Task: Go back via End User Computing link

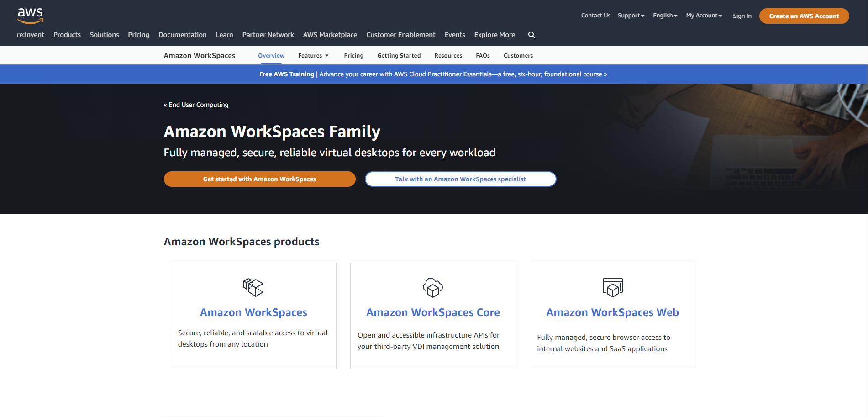Action: 196,105
